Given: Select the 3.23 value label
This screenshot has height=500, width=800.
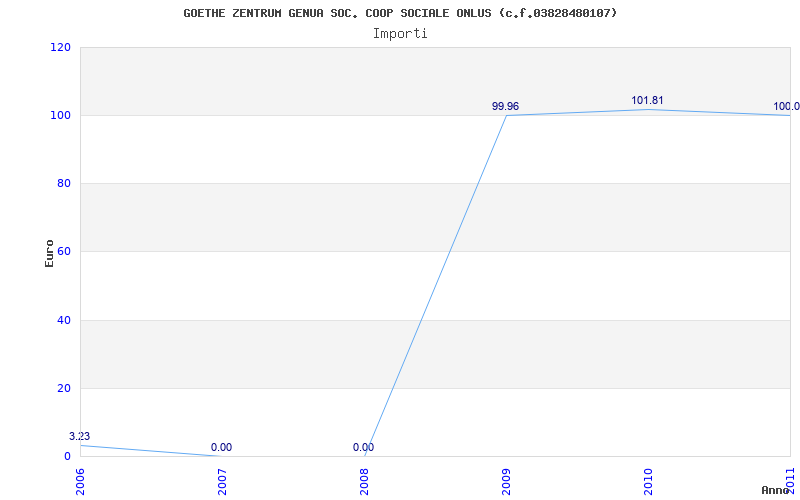Looking at the screenshot, I should (x=80, y=436).
